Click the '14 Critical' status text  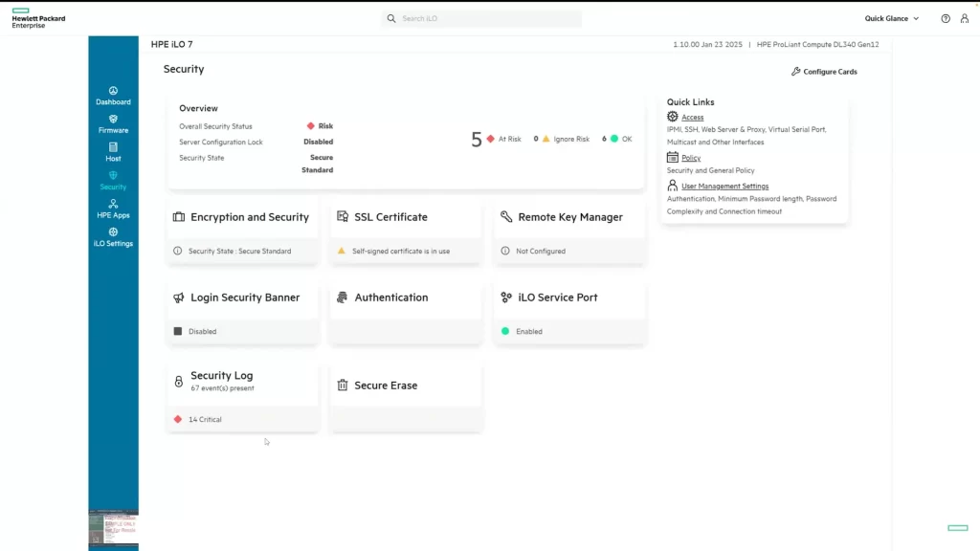(205, 419)
